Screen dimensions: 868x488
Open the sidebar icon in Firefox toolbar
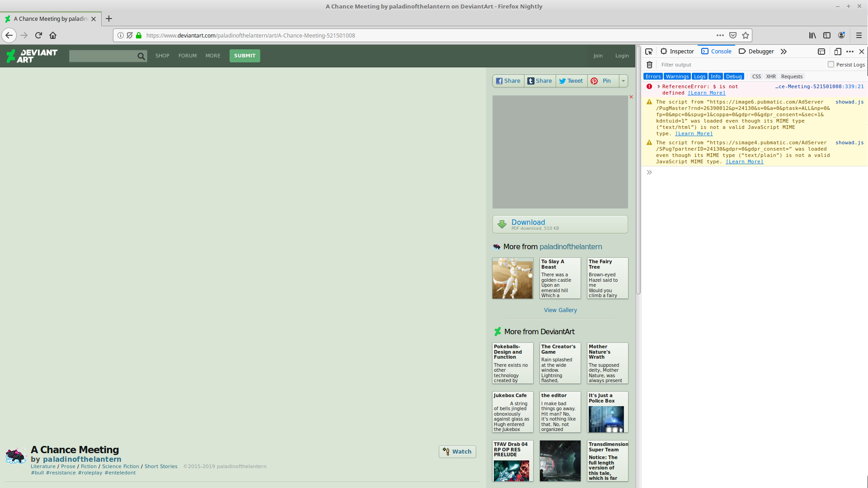[x=827, y=35]
